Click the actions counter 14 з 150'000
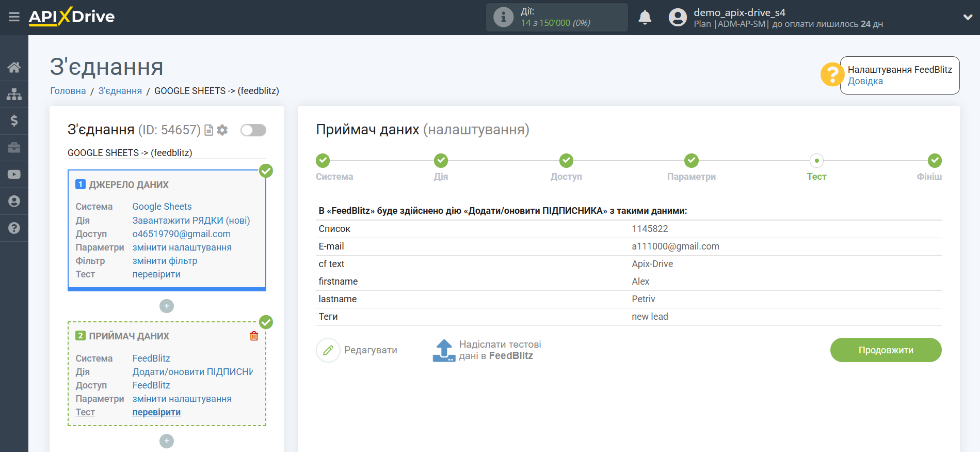The height and width of the screenshot is (452, 980). [x=555, y=23]
